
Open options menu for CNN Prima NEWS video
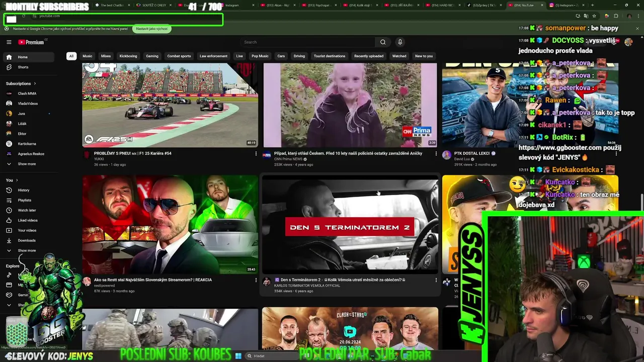click(436, 153)
